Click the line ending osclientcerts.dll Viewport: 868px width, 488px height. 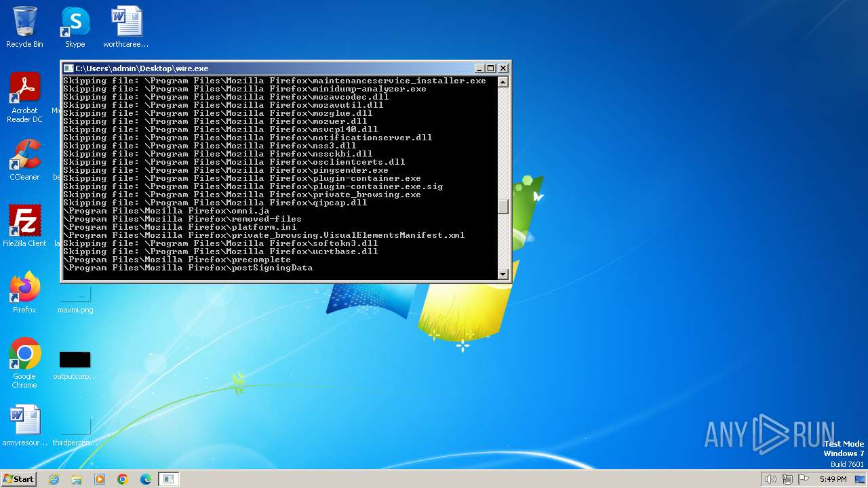[x=234, y=162]
